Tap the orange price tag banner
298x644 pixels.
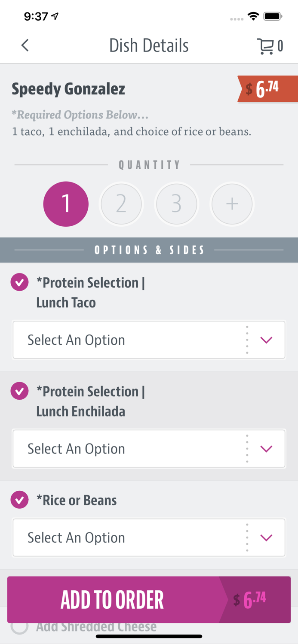267,89
